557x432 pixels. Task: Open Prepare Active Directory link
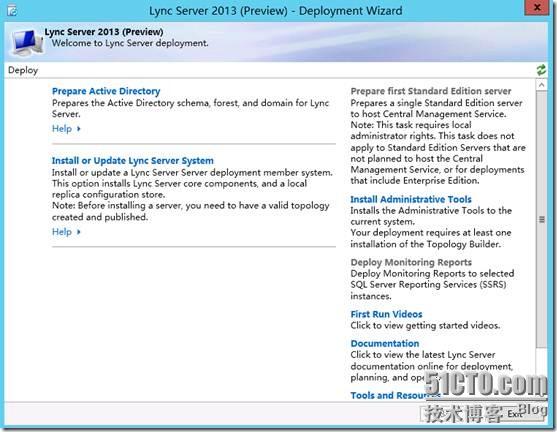click(x=106, y=91)
